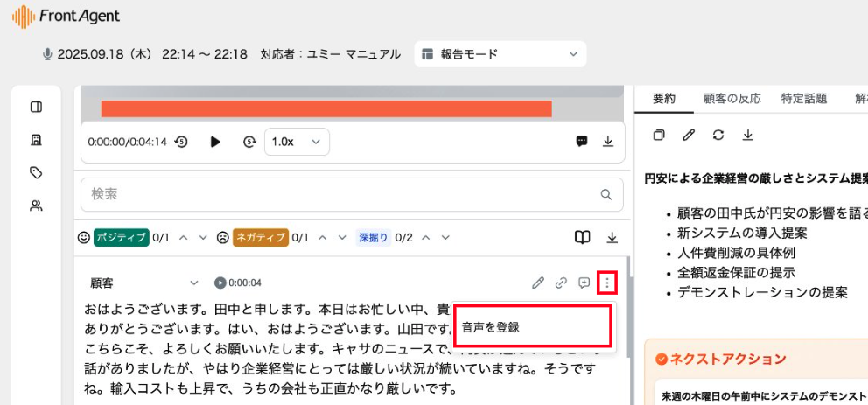868x405 pixels.
Task: Switch to the 特定話題 tab
Action: [803, 99]
